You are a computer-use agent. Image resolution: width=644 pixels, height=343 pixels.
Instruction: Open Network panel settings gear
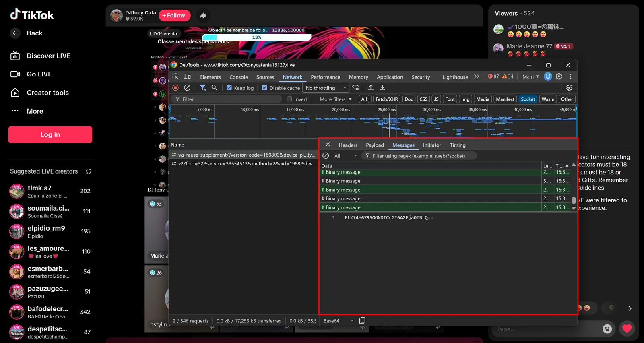coord(569,88)
